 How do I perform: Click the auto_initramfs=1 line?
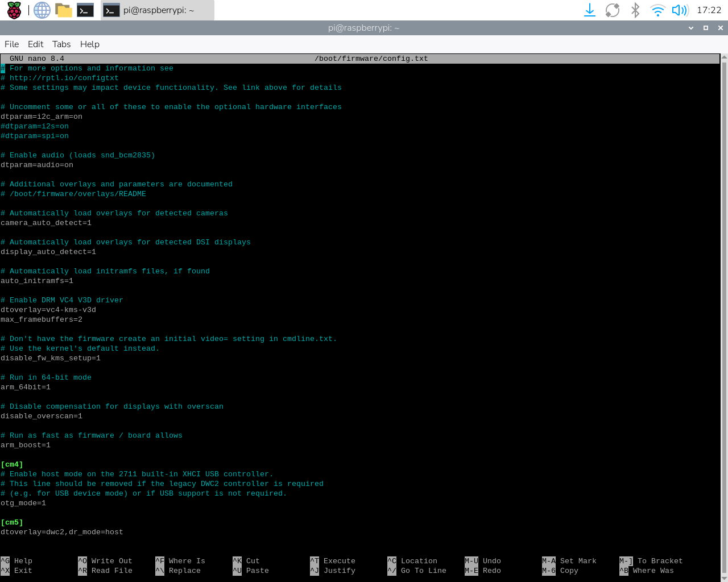[x=37, y=281]
